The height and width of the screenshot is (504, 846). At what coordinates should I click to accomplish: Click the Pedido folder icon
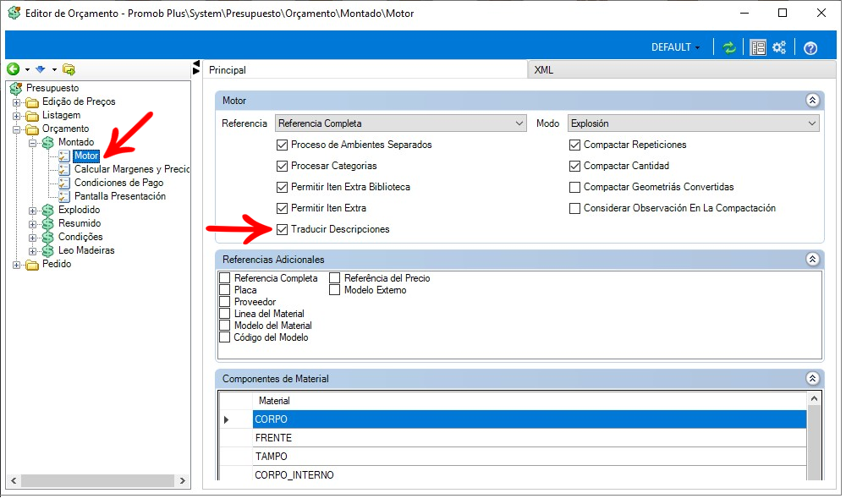tap(32, 264)
